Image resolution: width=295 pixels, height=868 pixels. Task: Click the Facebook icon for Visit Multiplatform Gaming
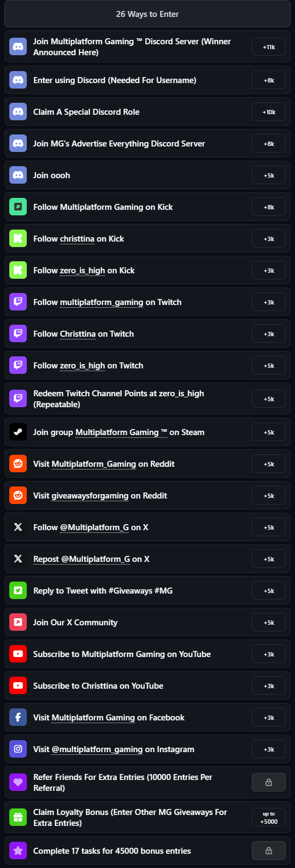18,718
